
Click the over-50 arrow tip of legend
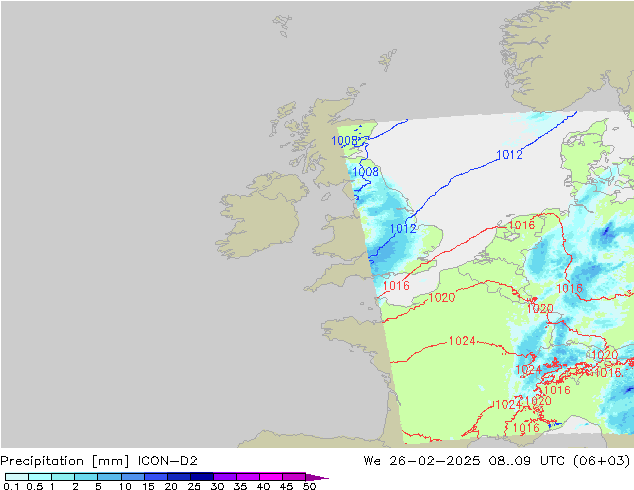point(317,477)
